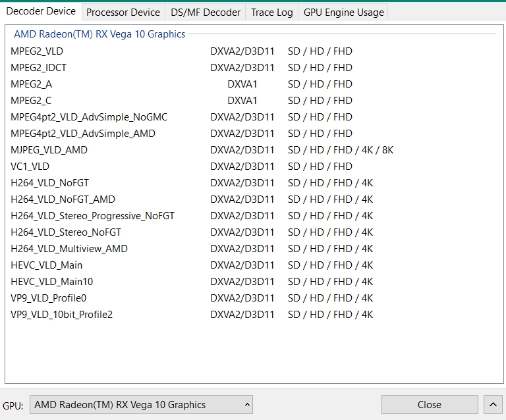The height and width of the screenshot is (420, 506).
Task: Click the GPU: label
Action: tap(13, 406)
